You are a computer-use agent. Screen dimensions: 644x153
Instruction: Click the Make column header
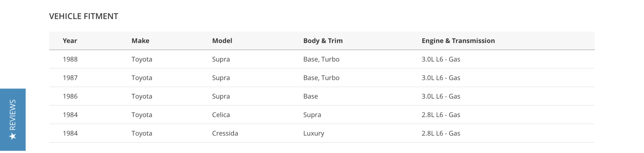tap(140, 41)
